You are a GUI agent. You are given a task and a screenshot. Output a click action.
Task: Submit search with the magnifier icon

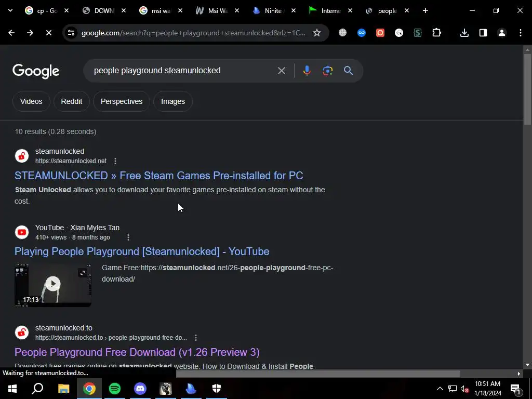pos(349,71)
